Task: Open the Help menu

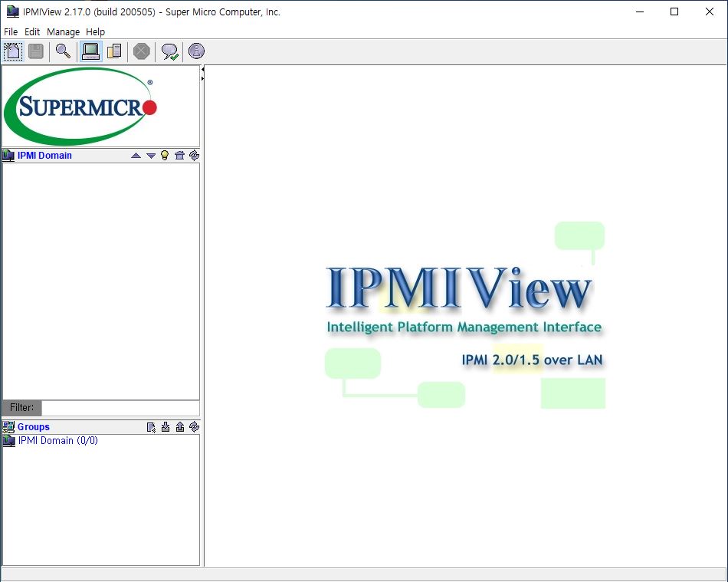Action: pyautogui.click(x=95, y=31)
